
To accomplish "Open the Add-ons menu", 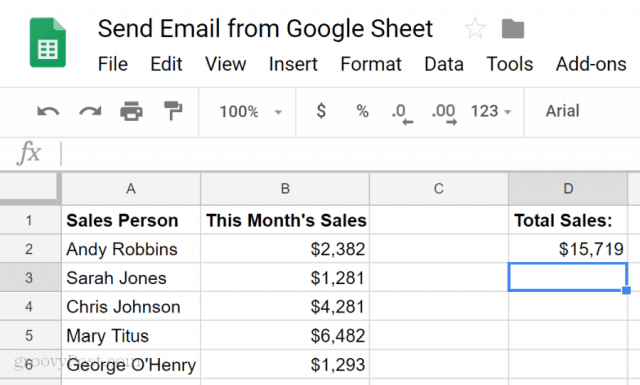I will [591, 64].
